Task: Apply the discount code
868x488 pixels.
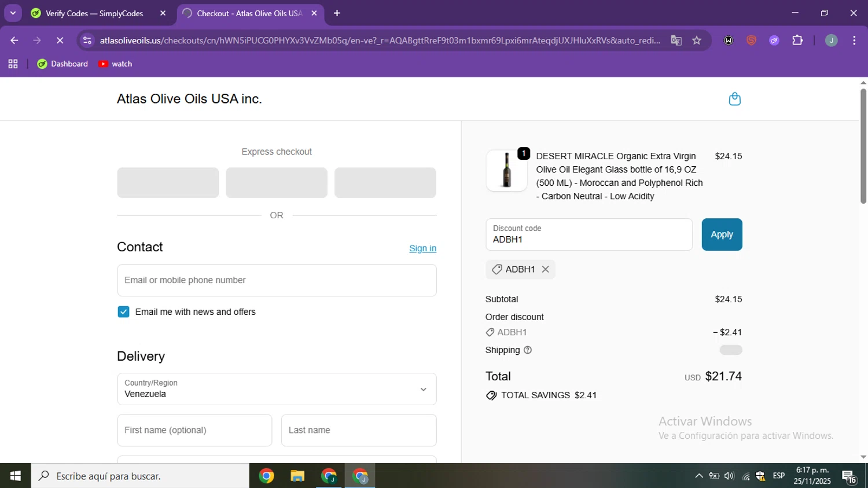Action: (722, 234)
